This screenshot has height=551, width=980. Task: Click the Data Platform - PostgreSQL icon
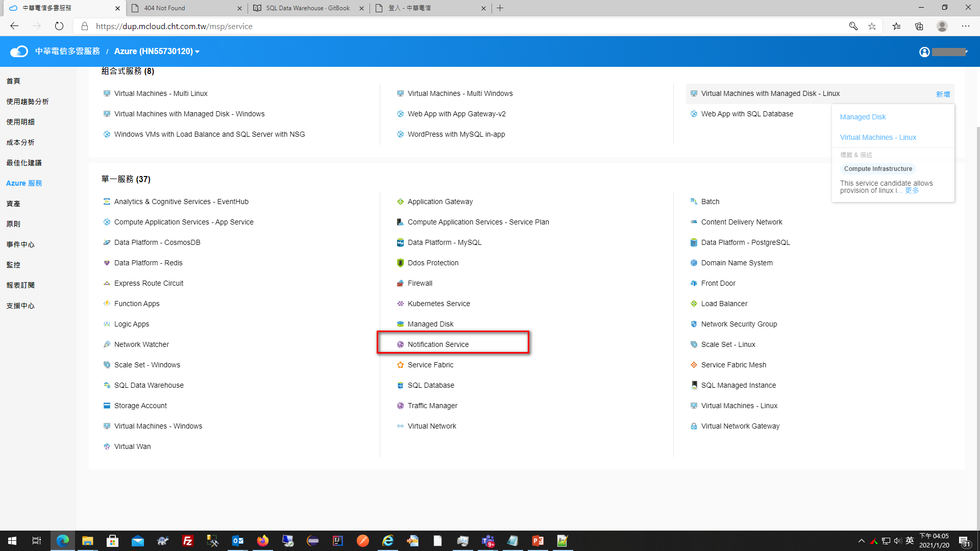point(694,242)
